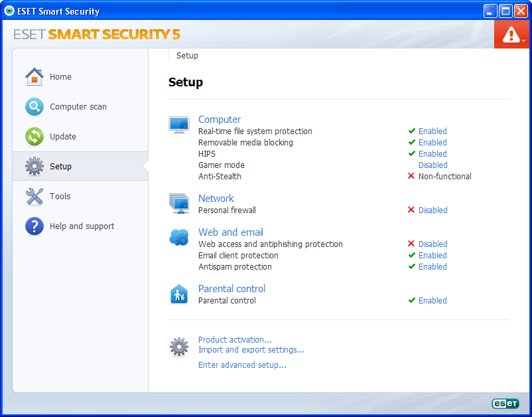This screenshot has width=532, height=417.
Task: Maximize the ESET Smart Security window
Action: [x=505, y=11]
